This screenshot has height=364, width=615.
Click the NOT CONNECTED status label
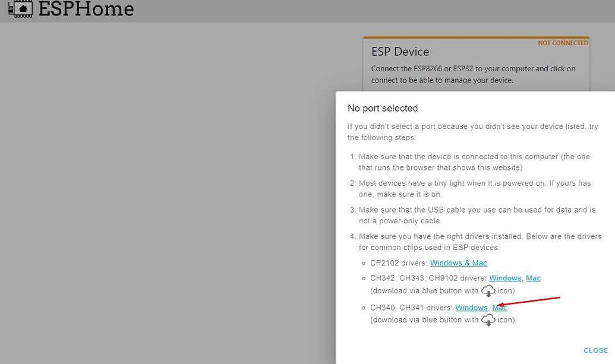[x=563, y=43]
